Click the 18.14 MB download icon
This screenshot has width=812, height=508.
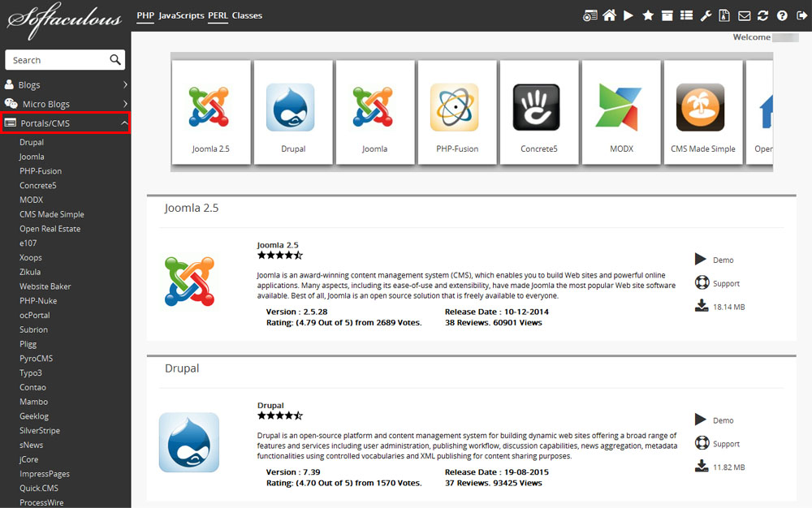[702, 306]
